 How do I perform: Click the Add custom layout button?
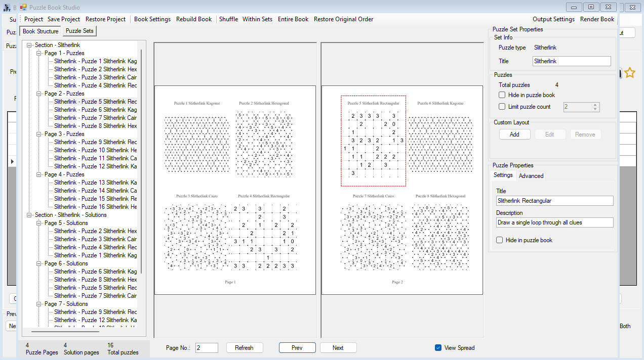(x=514, y=134)
